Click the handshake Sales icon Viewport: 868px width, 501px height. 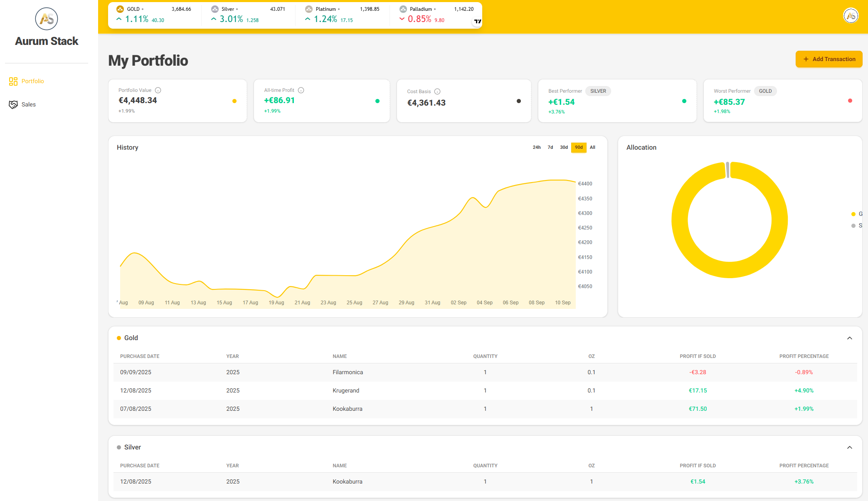pos(13,104)
